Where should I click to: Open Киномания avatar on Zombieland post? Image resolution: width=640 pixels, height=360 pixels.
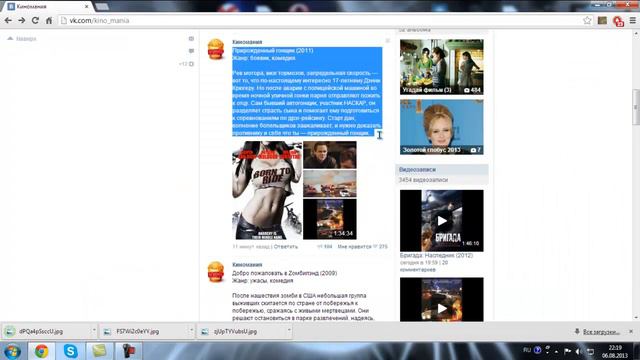coord(216,272)
